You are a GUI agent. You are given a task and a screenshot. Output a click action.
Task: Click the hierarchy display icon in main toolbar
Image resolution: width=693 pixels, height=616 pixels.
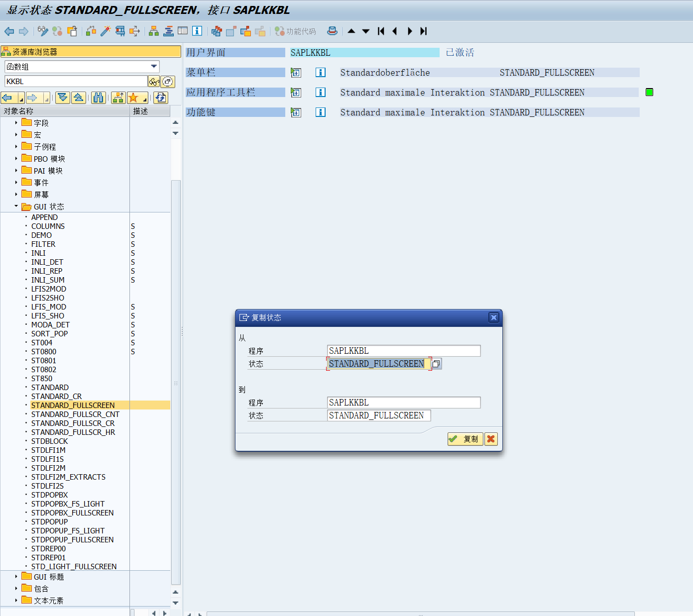click(154, 31)
